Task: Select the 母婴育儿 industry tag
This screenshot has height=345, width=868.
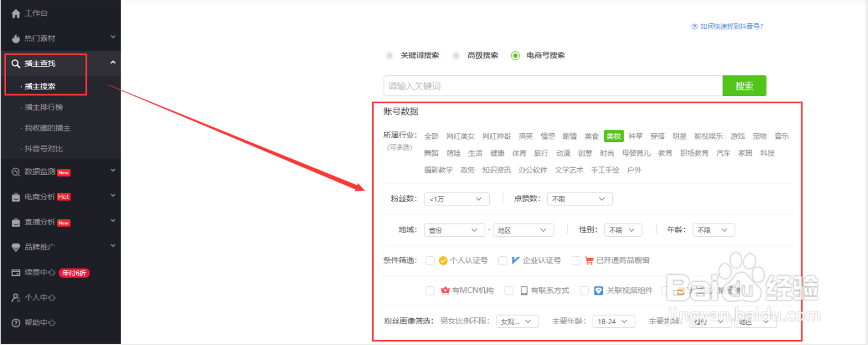Action: click(636, 154)
